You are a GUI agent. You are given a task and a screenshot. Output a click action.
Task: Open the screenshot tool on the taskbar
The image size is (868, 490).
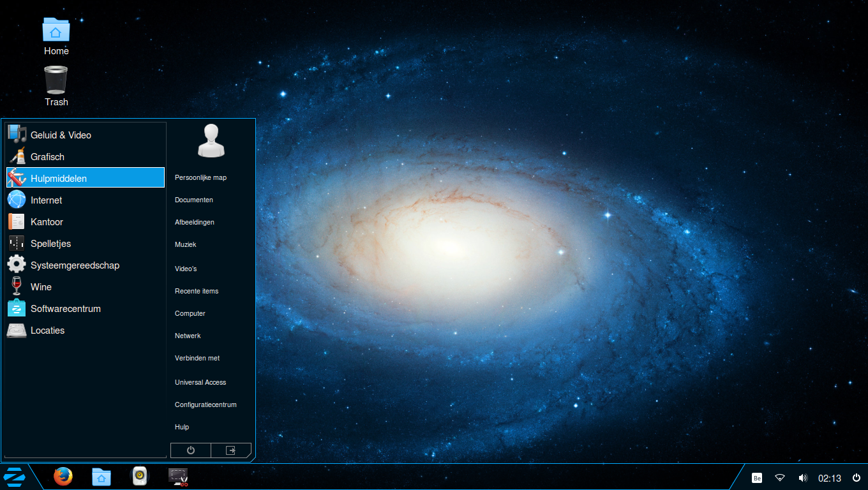[177, 477]
